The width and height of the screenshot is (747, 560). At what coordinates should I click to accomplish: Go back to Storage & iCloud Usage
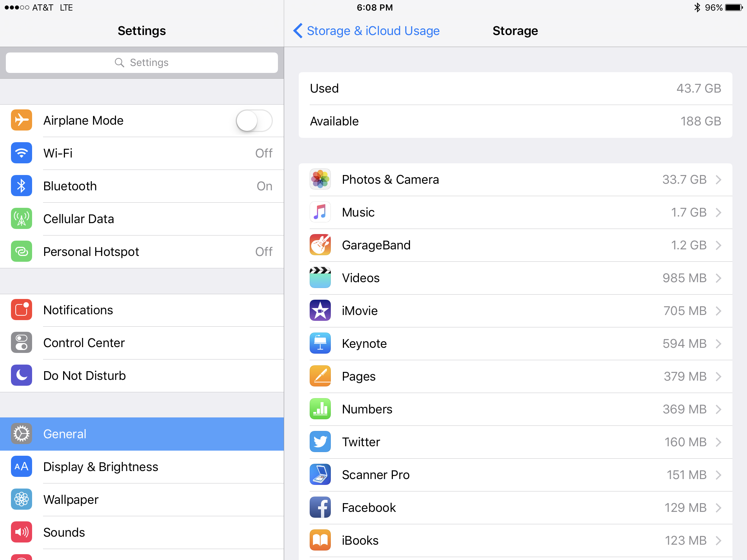click(367, 31)
